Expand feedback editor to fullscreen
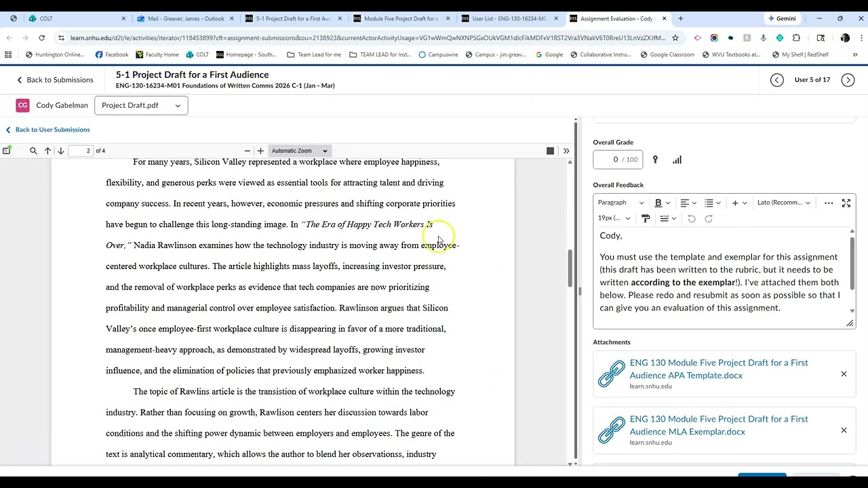 pyautogui.click(x=846, y=203)
